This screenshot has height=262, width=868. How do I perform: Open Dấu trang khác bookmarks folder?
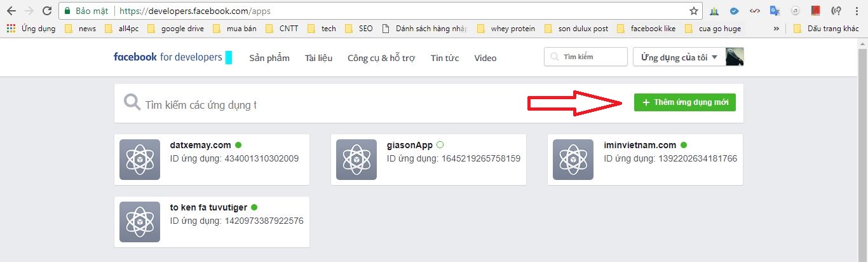coord(826,29)
